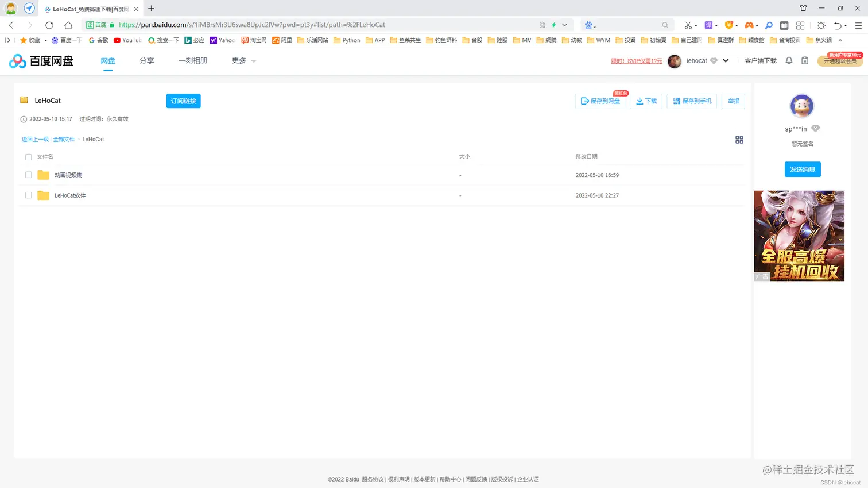The width and height of the screenshot is (868, 489).
Task: Click 保存到手机 button
Action: pos(692,101)
